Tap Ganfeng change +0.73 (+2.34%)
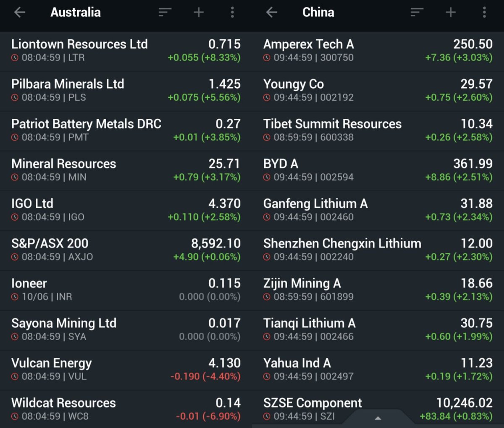The width and height of the screenshot is (504, 428). 459,217
